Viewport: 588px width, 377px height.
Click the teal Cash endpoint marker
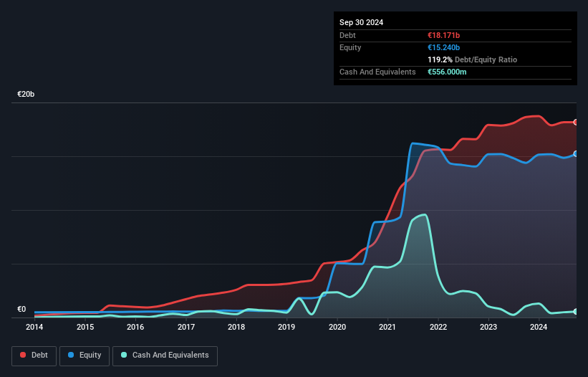point(576,312)
